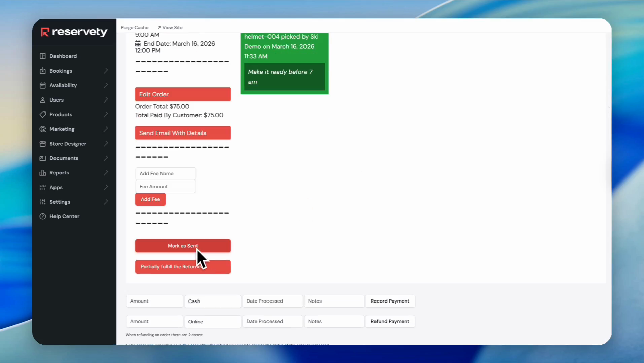The image size is (644, 363).
Task: Focus the Add Fee Name field
Action: 166,174
